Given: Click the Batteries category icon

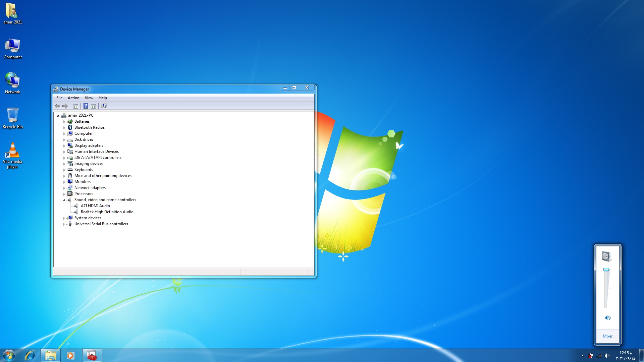Looking at the screenshot, I should coord(70,121).
